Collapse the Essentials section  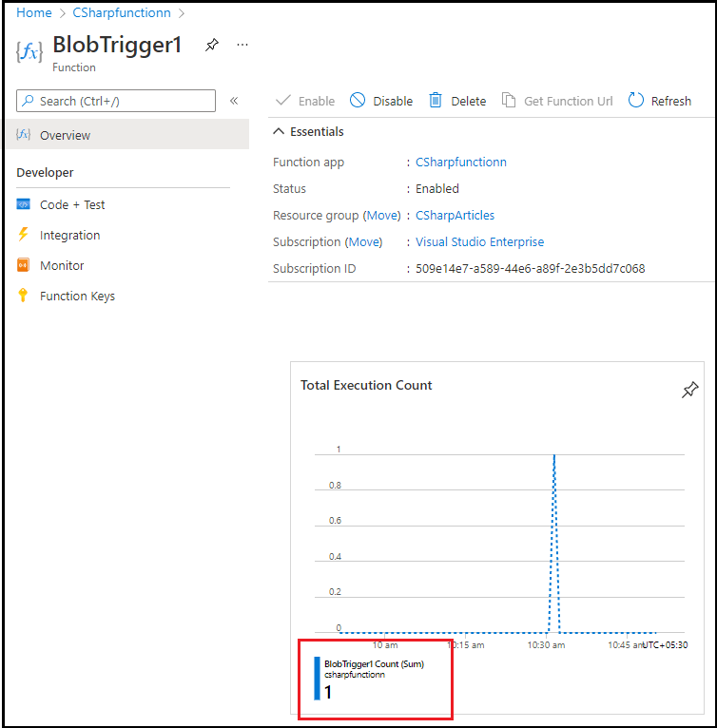[x=279, y=131]
